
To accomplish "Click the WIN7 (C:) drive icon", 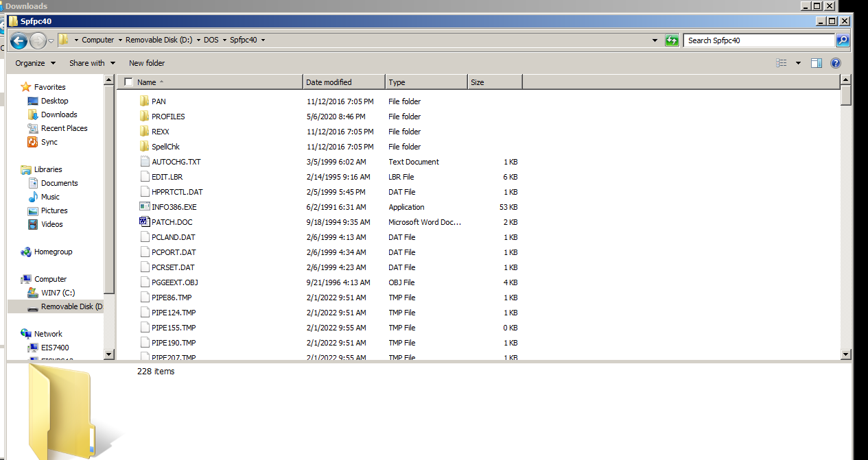I will pyautogui.click(x=33, y=293).
